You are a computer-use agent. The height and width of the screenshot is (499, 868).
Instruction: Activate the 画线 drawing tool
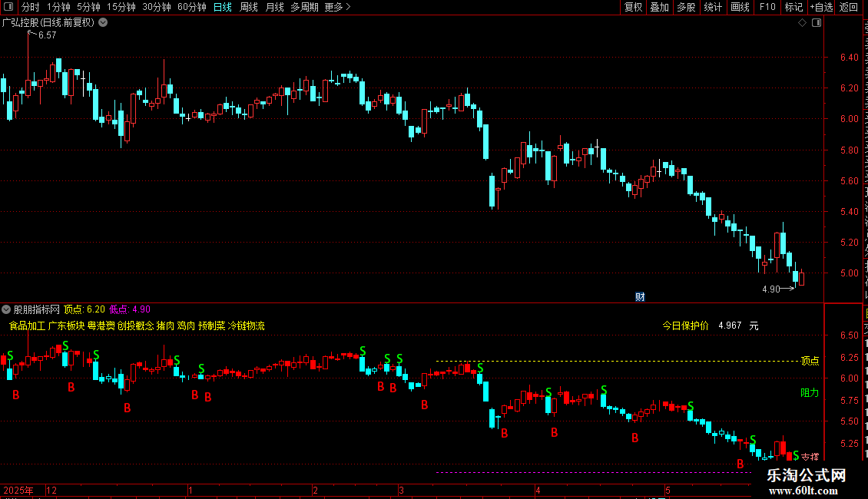click(x=740, y=7)
